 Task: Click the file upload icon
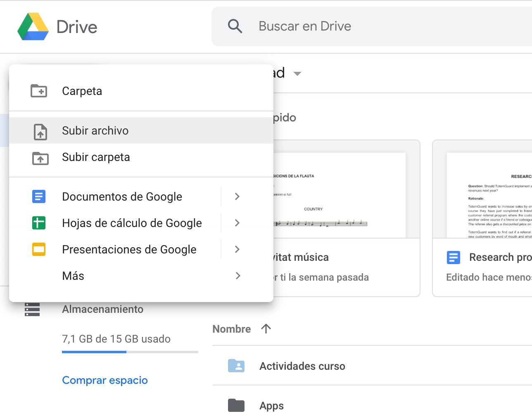pyautogui.click(x=40, y=131)
